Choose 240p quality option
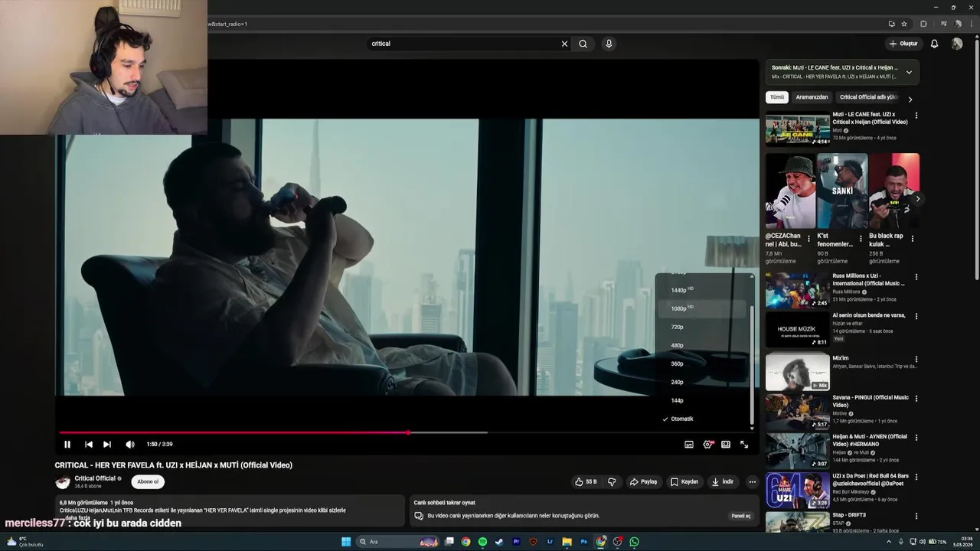Screen dimensions: 980x551 pos(702,382)
